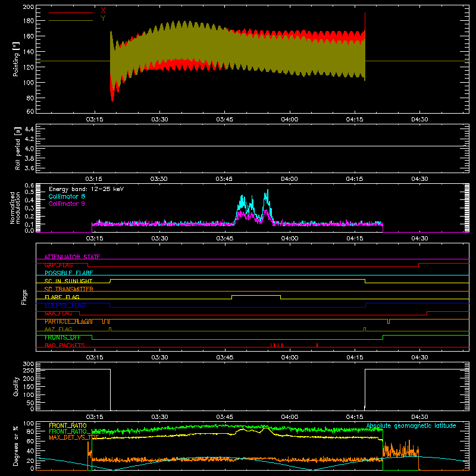Click the 'POSSIBLE_FLARE' flag label
Image resolution: width=476 pixels, height=476 pixels.
(x=68, y=273)
